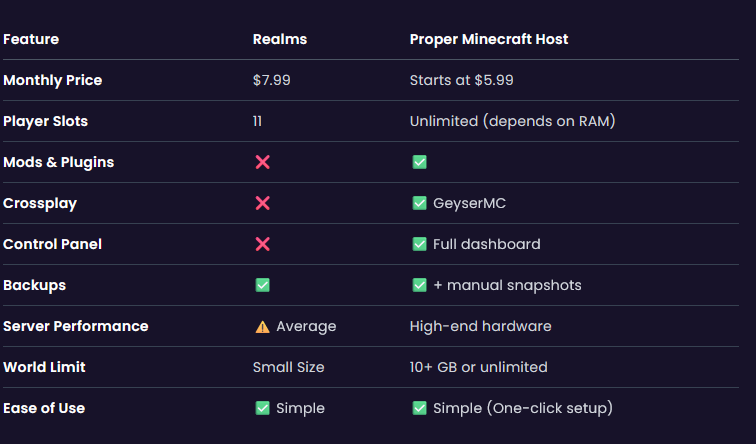Click the green check in Mods & Plugins row
The width and height of the screenshot is (756, 444).
point(419,162)
